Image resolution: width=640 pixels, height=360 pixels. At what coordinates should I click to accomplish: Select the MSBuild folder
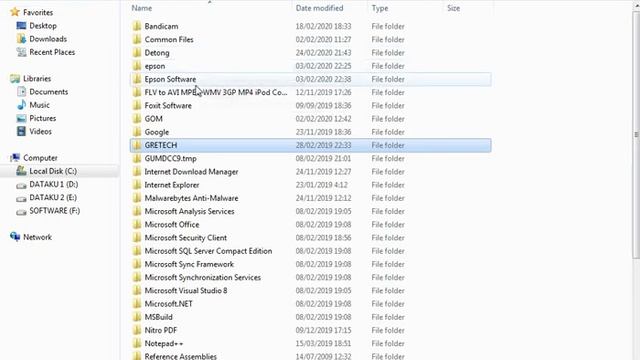click(x=158, y=317)
